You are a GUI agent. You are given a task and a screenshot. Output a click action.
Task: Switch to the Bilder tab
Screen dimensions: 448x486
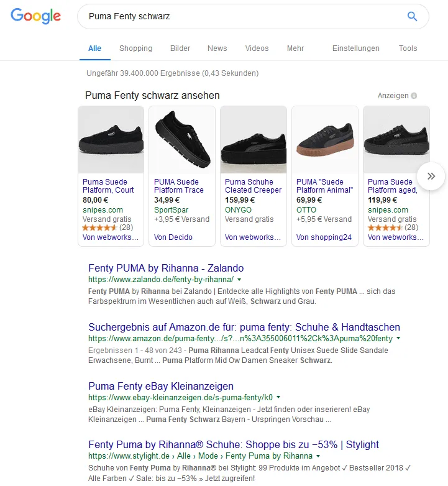pyautogui.click(x=180, y=48)
